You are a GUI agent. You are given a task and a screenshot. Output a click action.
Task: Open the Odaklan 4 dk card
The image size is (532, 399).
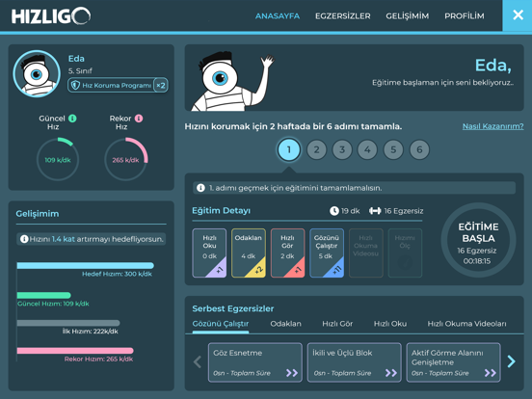249,253
